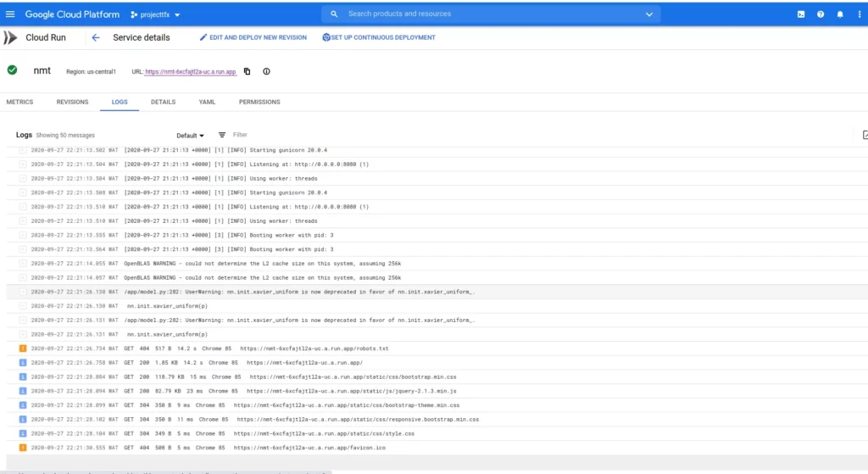
Task: Click the info icon on bootstrap.min.css row
Action: [23, 376]
